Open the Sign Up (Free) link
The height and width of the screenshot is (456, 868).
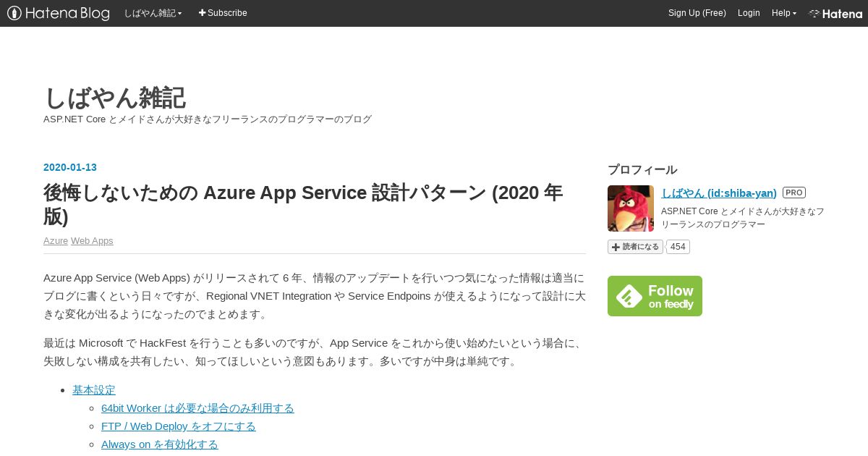697,13
